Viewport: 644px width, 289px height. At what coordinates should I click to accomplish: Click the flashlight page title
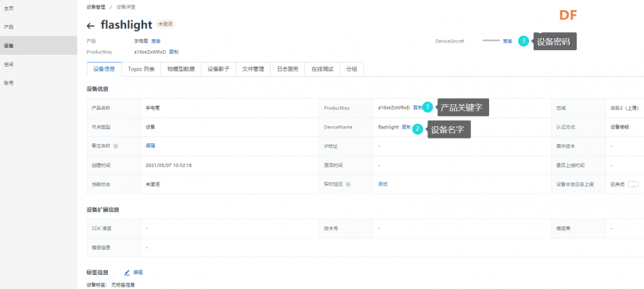[x=127, y=24]
